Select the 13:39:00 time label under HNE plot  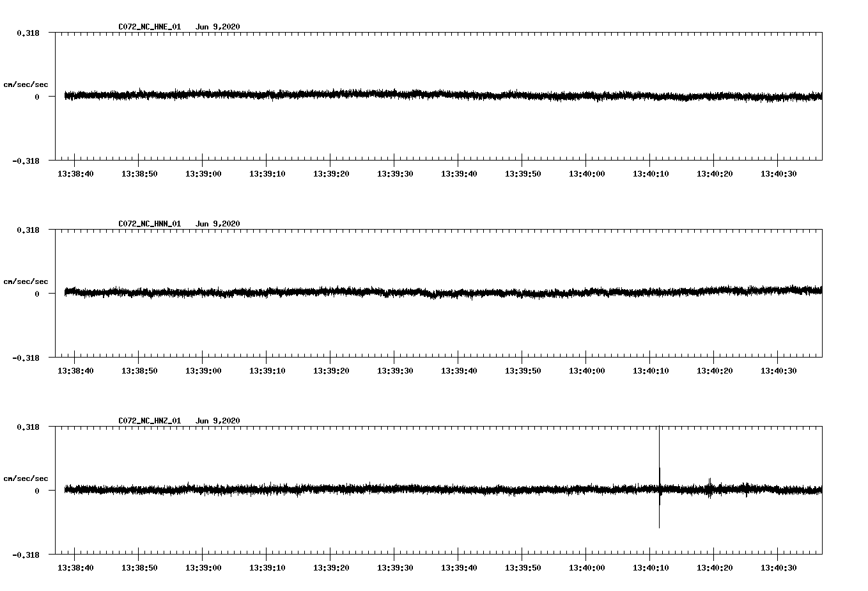click(203, 174)
